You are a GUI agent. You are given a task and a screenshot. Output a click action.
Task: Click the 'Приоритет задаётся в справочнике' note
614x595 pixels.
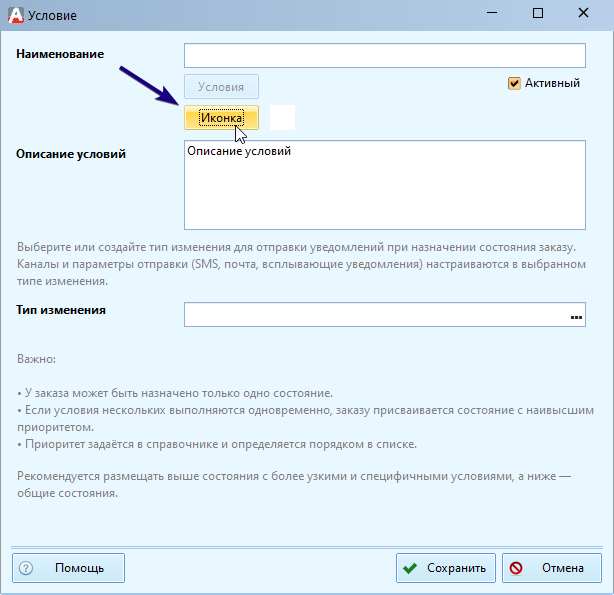(217, 444)
